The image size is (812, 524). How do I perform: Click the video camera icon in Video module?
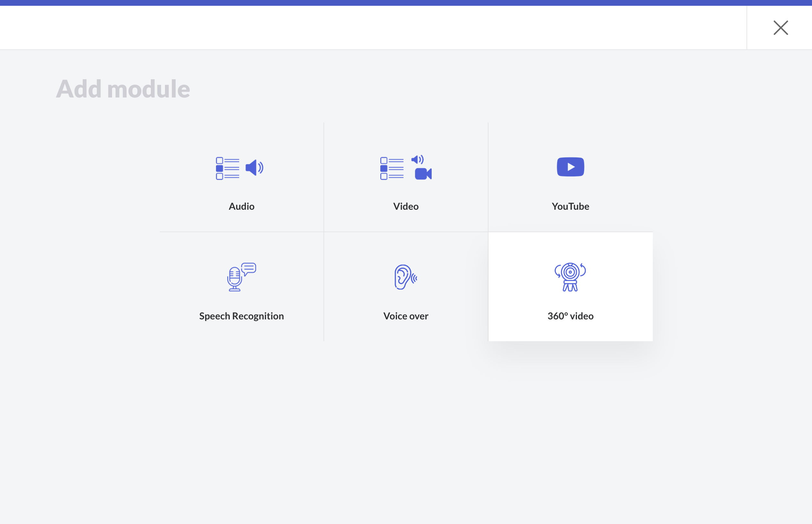(423, 174)
